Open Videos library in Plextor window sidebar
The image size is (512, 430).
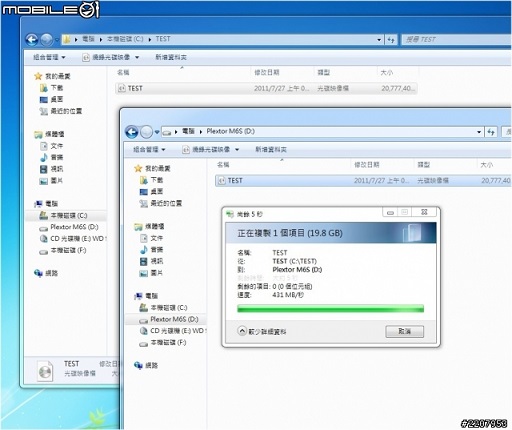(152, 261)
